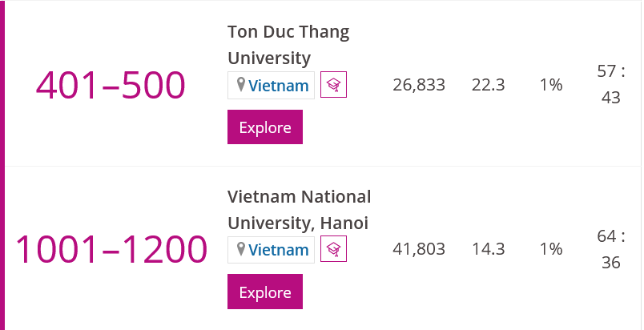Click location pin icon in Ton Duc Thang row
Viewport: 644px width, 330px height.
[x=240, y=85]
